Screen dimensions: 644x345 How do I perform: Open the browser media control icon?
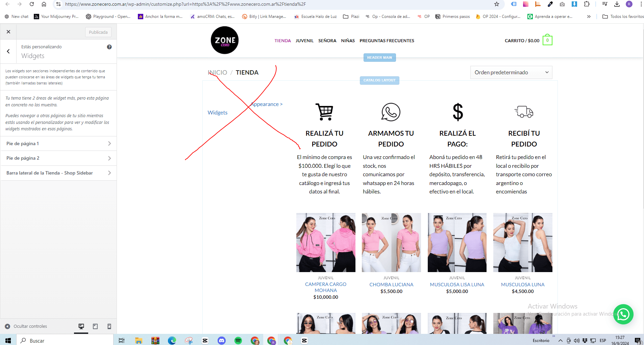605,4
